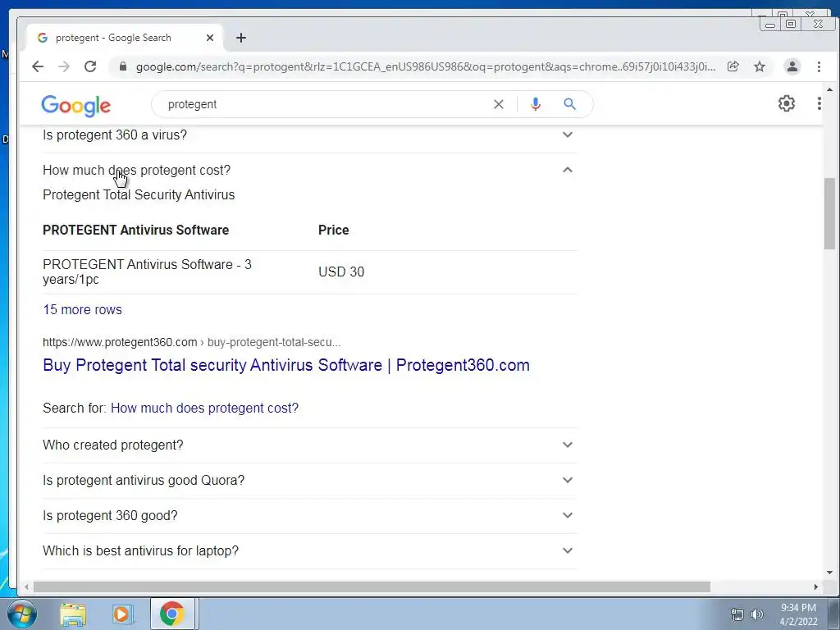The width and height of the screenshot is (840, 630).
Task: Reload the current page
Action: tap(90, 66)
